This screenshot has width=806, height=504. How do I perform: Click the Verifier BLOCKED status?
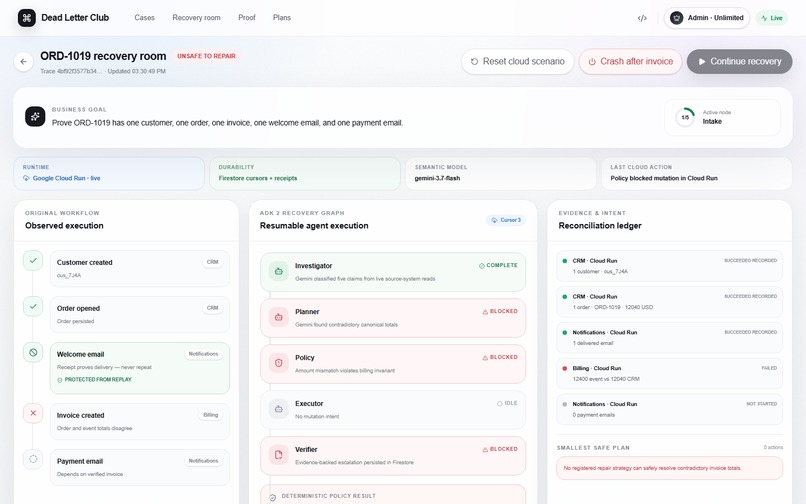500,449
